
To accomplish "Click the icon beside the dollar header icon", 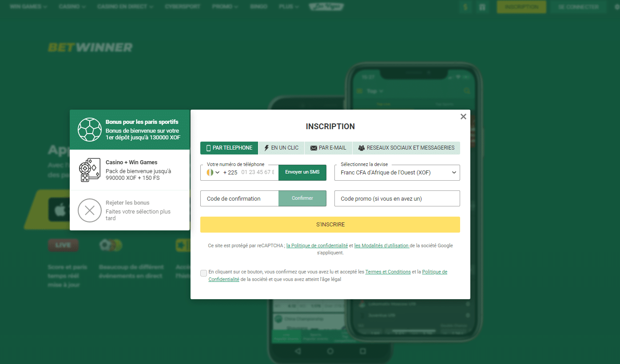I will coord(482,7).
